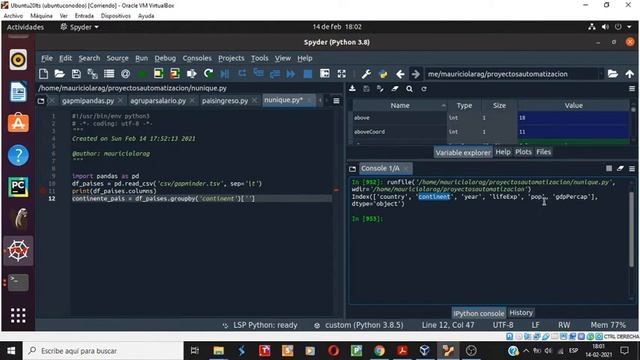Open the Edit menu

coord(65,58)
